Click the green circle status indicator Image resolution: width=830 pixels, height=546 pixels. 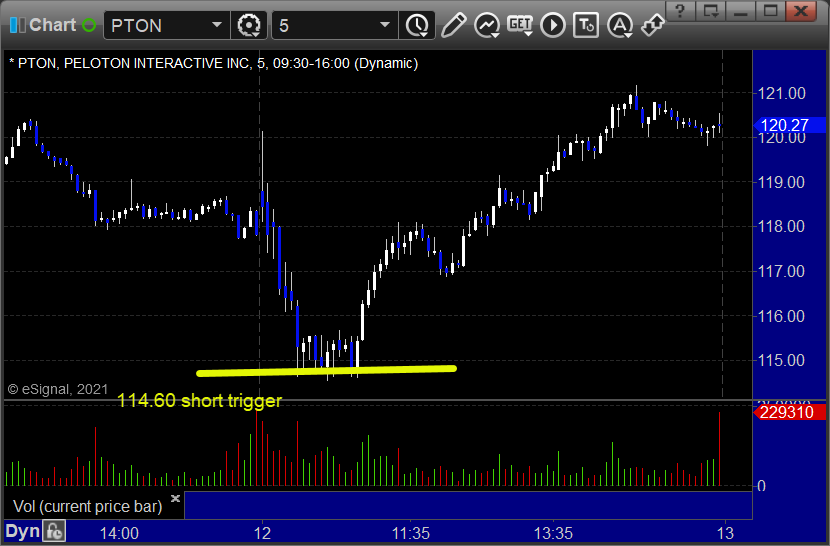(89, 25)
